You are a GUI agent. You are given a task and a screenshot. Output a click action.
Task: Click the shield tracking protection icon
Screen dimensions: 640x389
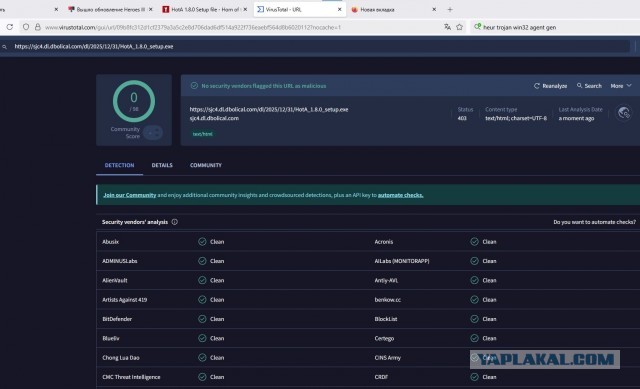point(26,27)
